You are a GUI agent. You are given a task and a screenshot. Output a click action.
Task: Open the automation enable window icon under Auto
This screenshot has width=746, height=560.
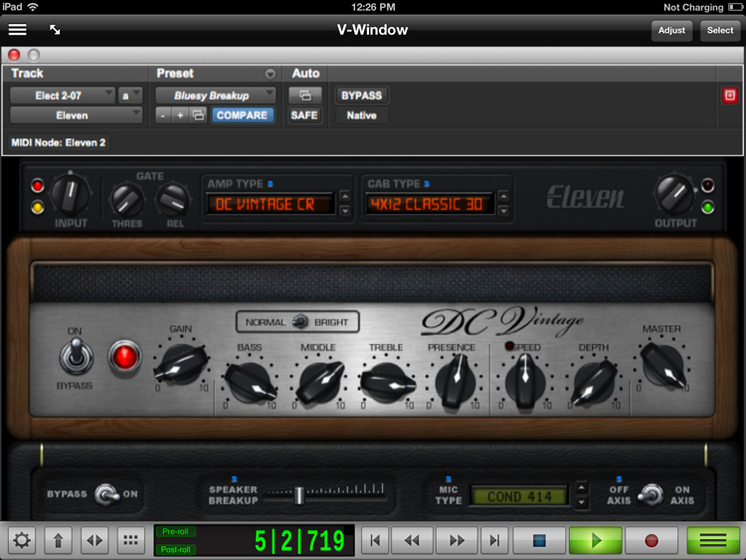[x=305, y=95]
